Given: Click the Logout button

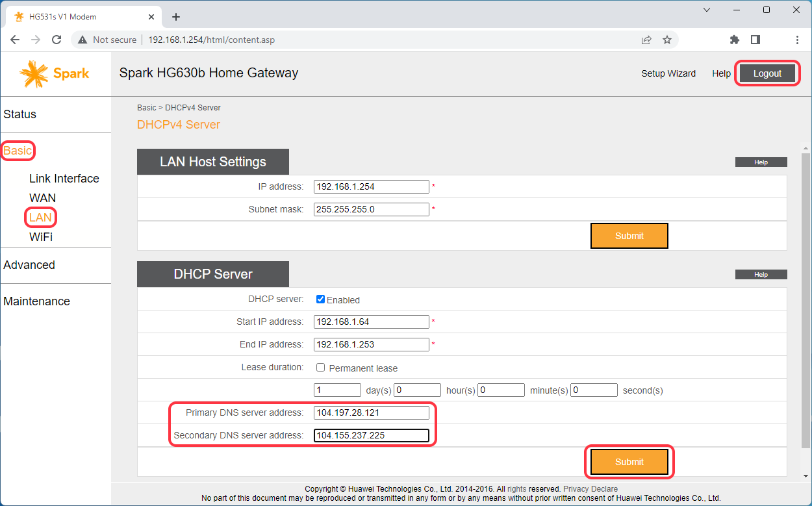Looking at the screenshot, I should [767, 73].
